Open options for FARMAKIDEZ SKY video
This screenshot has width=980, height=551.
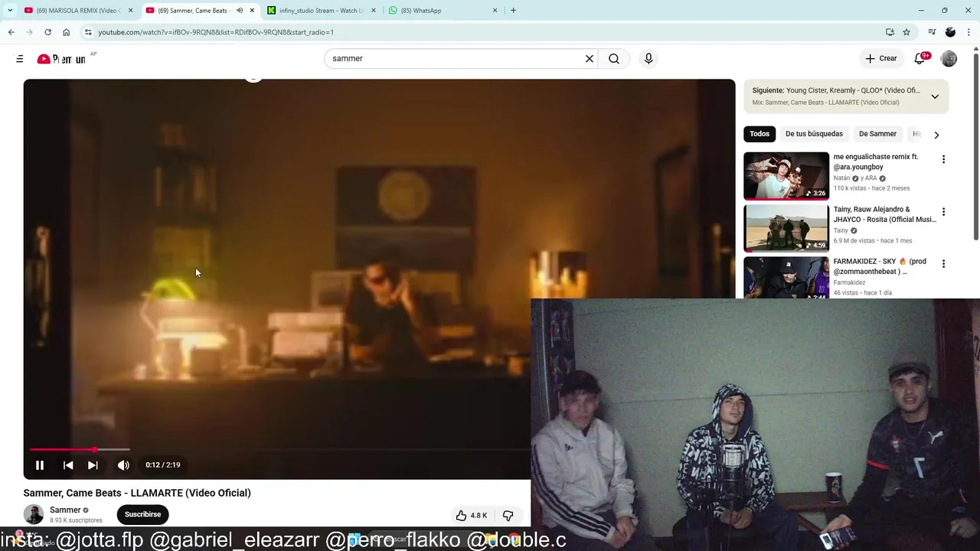tap(943, 264)
